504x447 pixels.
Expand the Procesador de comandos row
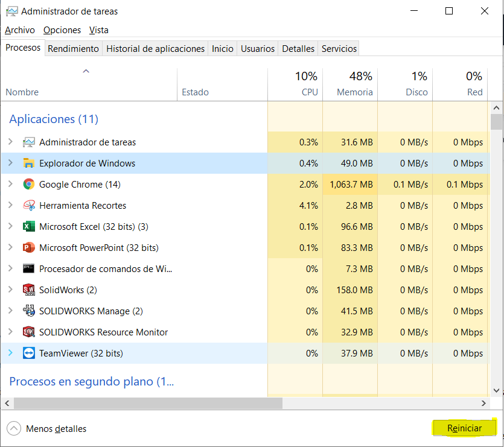click(10, 268)
